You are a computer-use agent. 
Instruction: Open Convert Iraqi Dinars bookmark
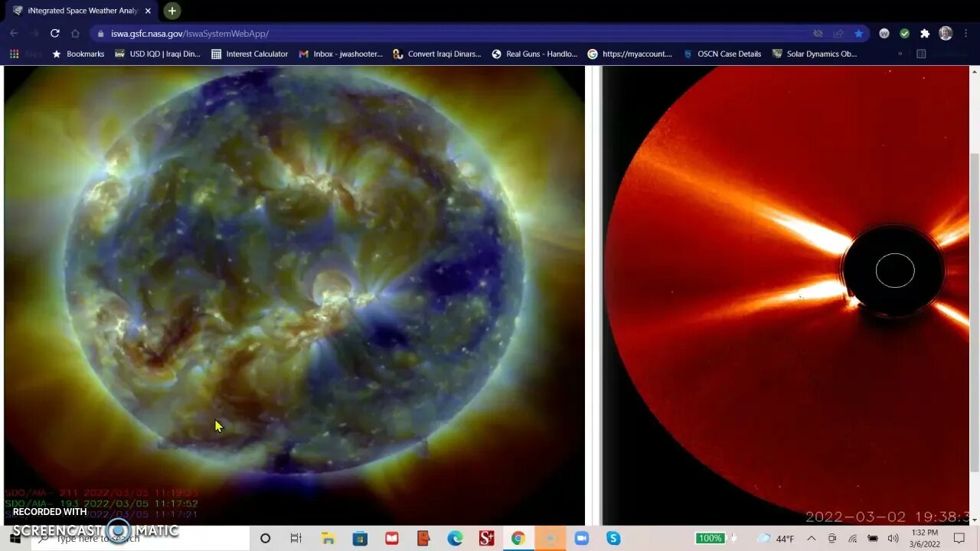coord(437,54)
